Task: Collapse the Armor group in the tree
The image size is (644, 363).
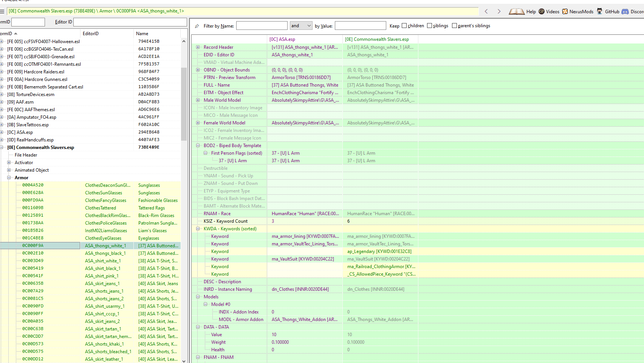Action: pyautogui.click(x=9, y=178)
